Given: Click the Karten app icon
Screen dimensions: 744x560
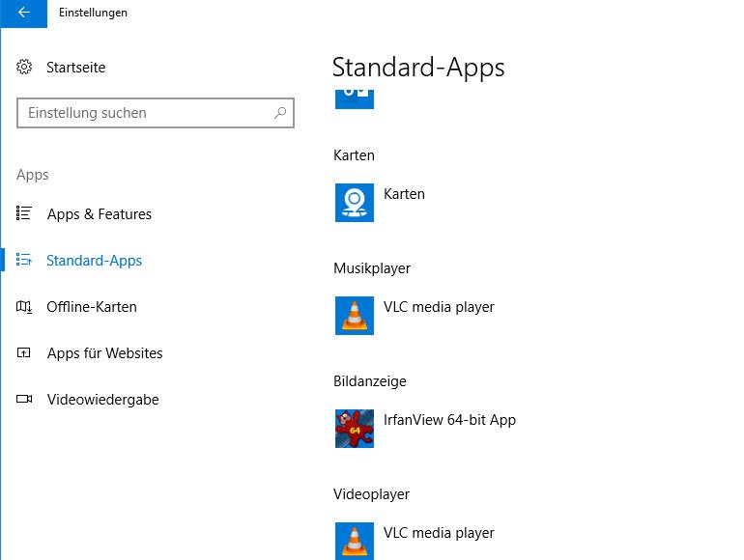Looking at the screenshot, I should (x=355, y=203).
